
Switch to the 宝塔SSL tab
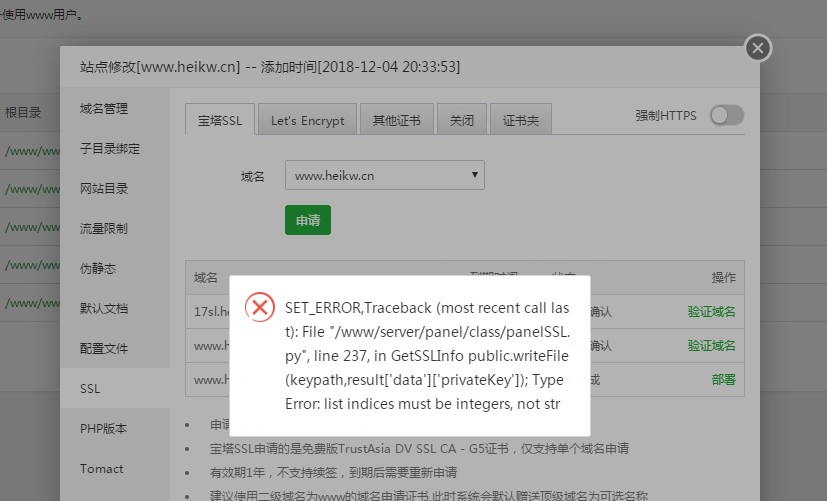click(x=220, y=120)
